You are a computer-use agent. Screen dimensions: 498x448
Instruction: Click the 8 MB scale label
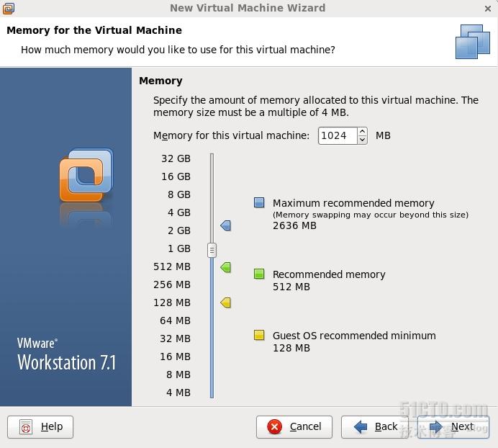pyautogui.click(x=178, y=375)
